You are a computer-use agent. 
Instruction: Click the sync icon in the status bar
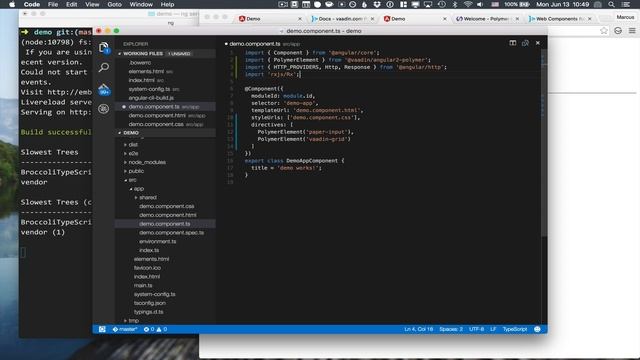tap(102, 329)
